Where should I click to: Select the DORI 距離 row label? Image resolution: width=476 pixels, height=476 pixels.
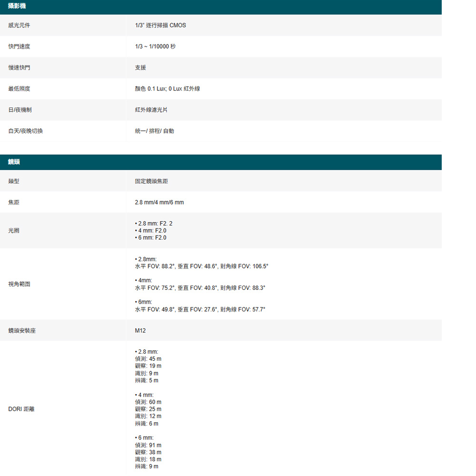21,409
